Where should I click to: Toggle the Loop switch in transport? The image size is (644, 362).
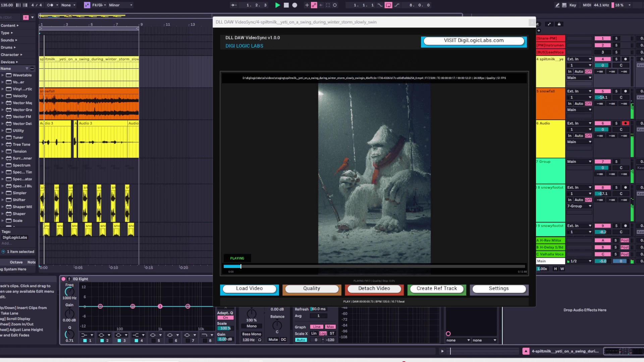coord(388,5)
